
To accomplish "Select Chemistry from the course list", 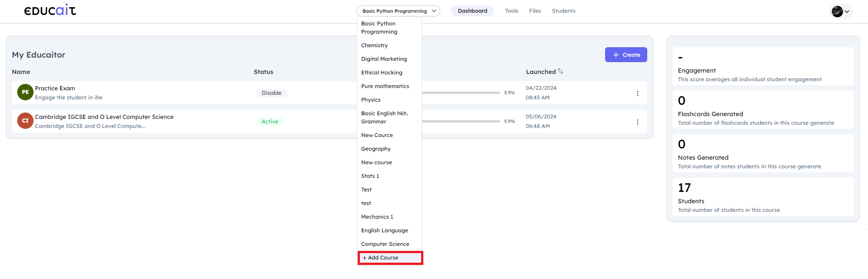I will pos(374,45).
